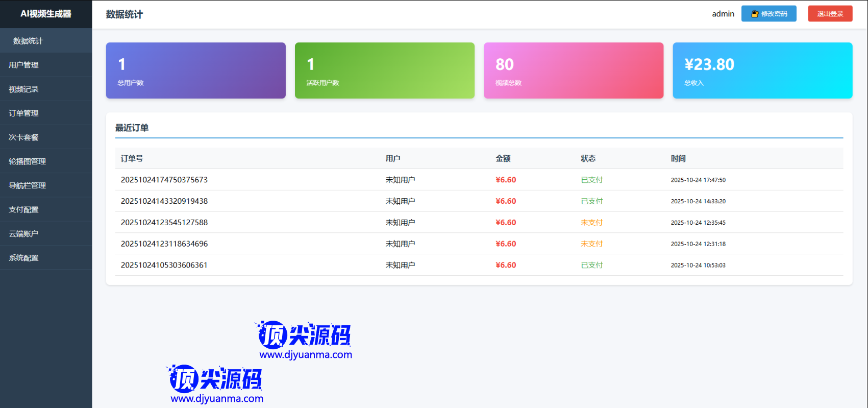Open 用户管理 in the sidebar
868x408 pixels.
(x=24, y=65)
